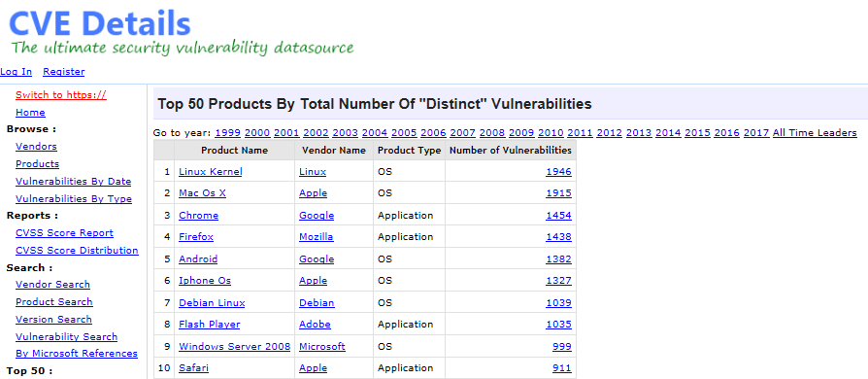
Task: Select the Number of Vulnerabilities header
Action: (511, 151)
